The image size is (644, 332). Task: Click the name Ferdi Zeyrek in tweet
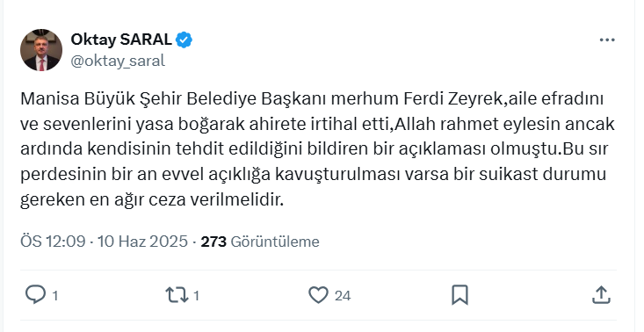pyautogui.click(x=453, y=99)
